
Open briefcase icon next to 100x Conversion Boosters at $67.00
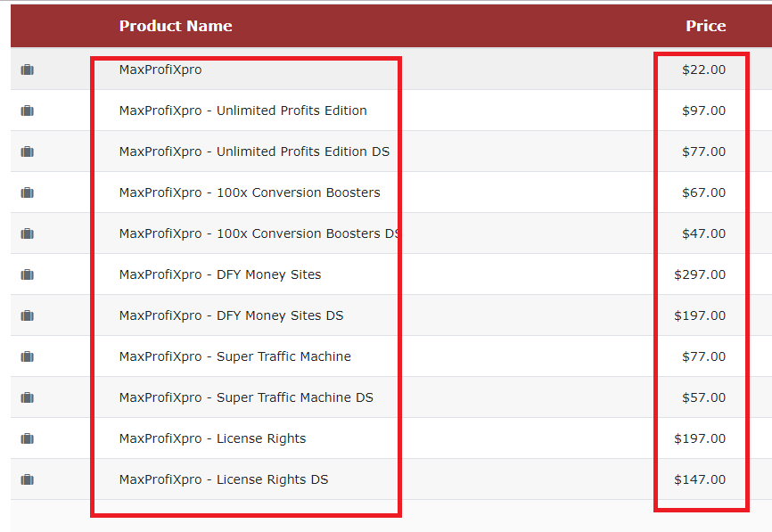pos(27,192)
